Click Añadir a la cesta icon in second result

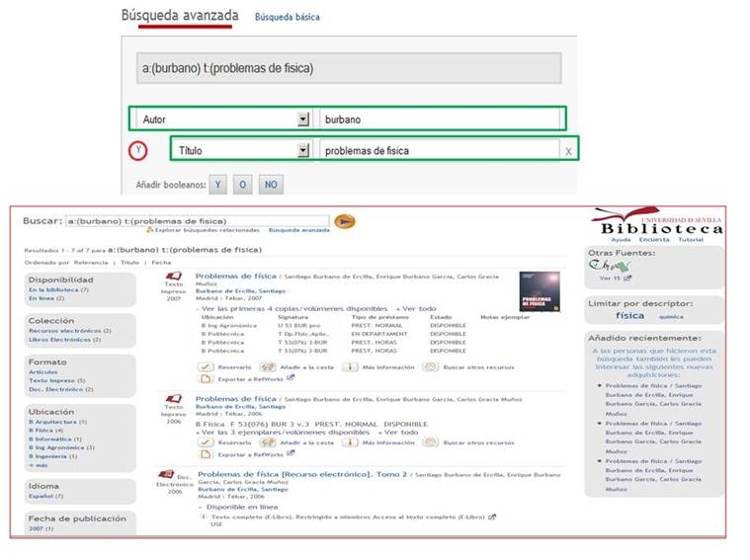[x=268, y=442]
